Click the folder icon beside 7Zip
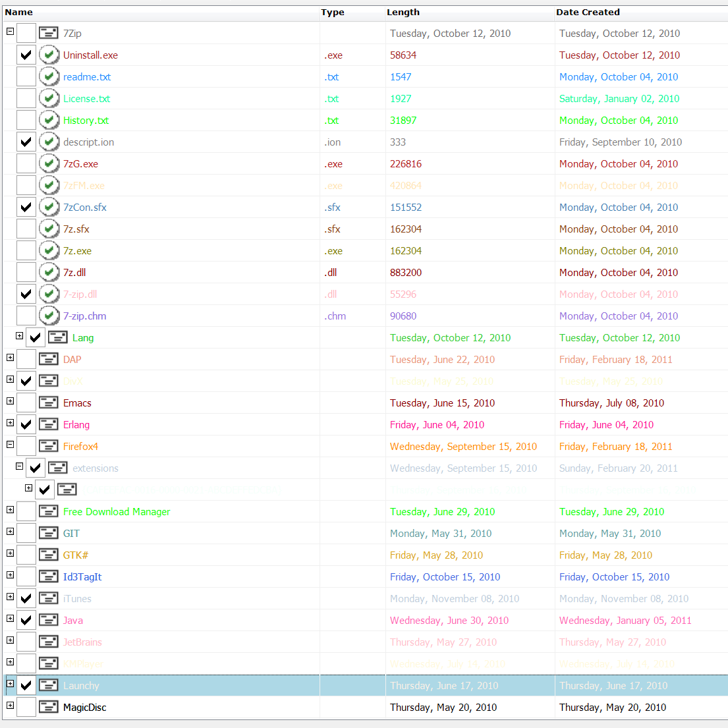The image size is (728, 728). [x=49, y=33]
